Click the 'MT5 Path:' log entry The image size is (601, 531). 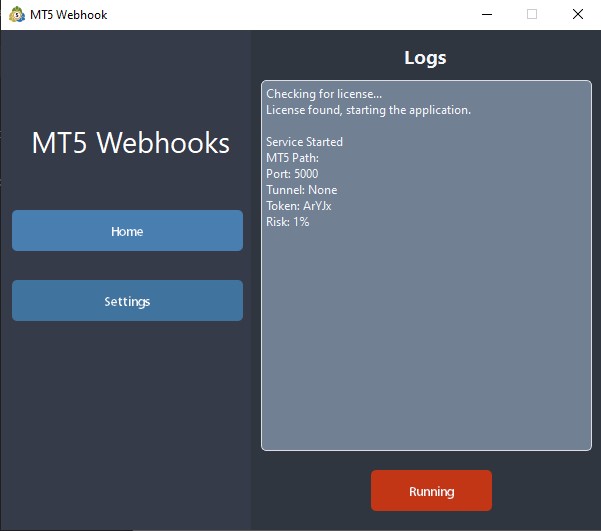[x=292, y=158]
